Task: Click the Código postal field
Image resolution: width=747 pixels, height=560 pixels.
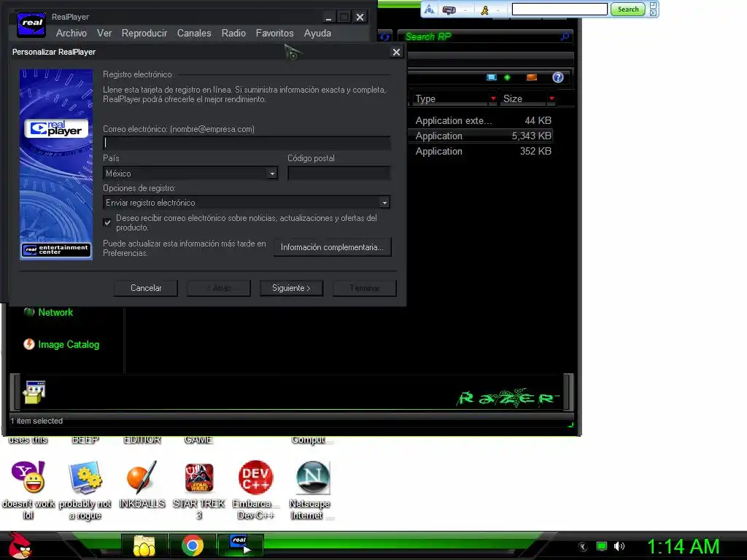Action: (339, 174)
